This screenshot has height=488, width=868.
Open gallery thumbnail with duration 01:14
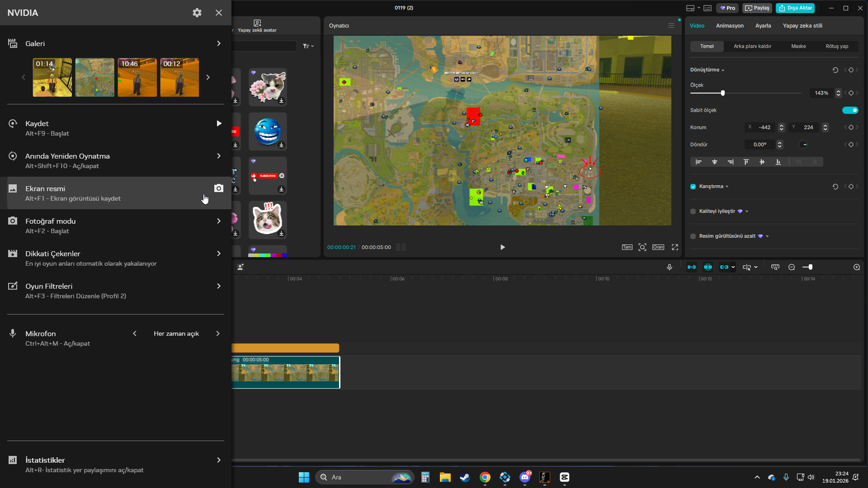point(52,77)
